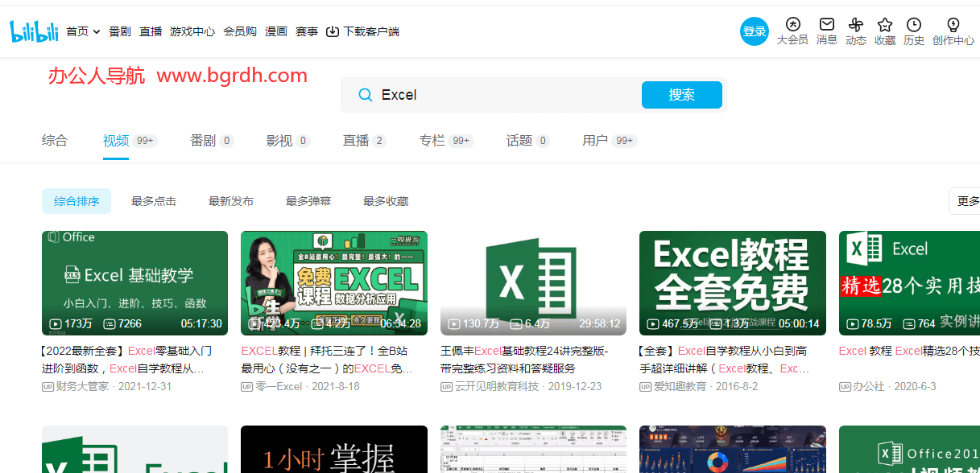This screenshot has height=473, width=980.
Task: Click the 动态 activity icon
Action: coord(855,26)
